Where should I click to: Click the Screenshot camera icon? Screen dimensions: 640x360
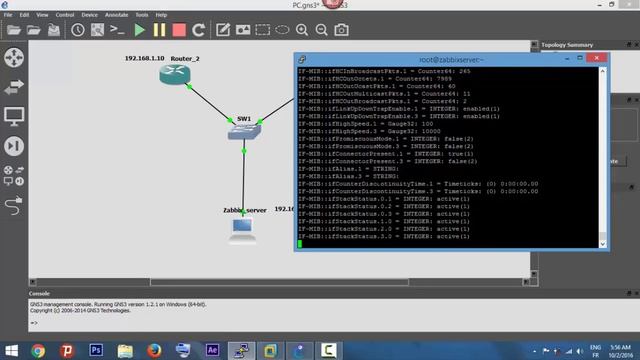pyautogui.click(x=341, y=30)
